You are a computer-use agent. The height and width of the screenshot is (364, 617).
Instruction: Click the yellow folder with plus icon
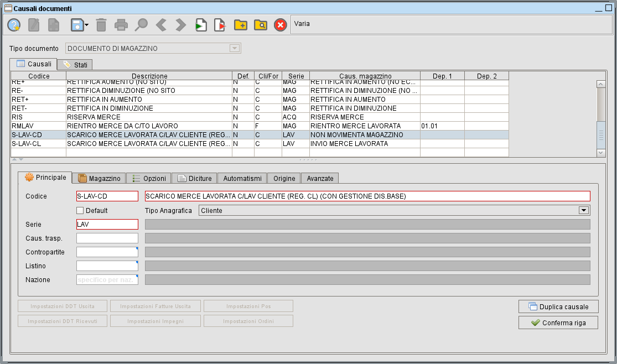(x=240, y=24)
